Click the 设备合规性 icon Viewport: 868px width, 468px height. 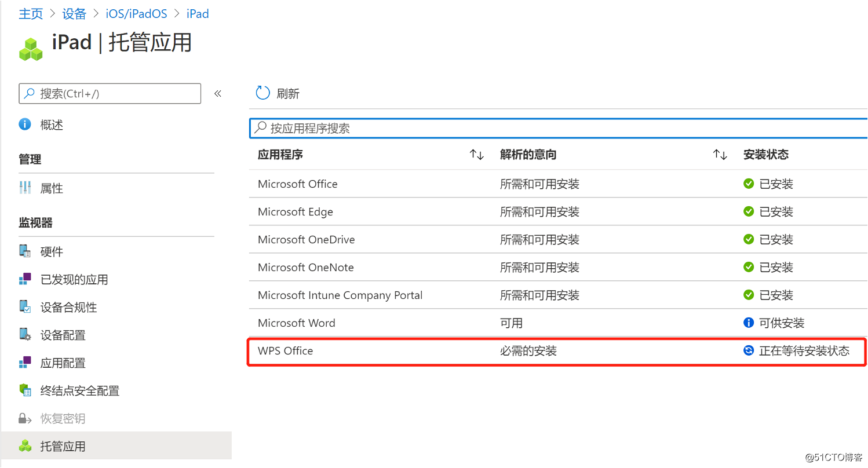coord(25,307)
